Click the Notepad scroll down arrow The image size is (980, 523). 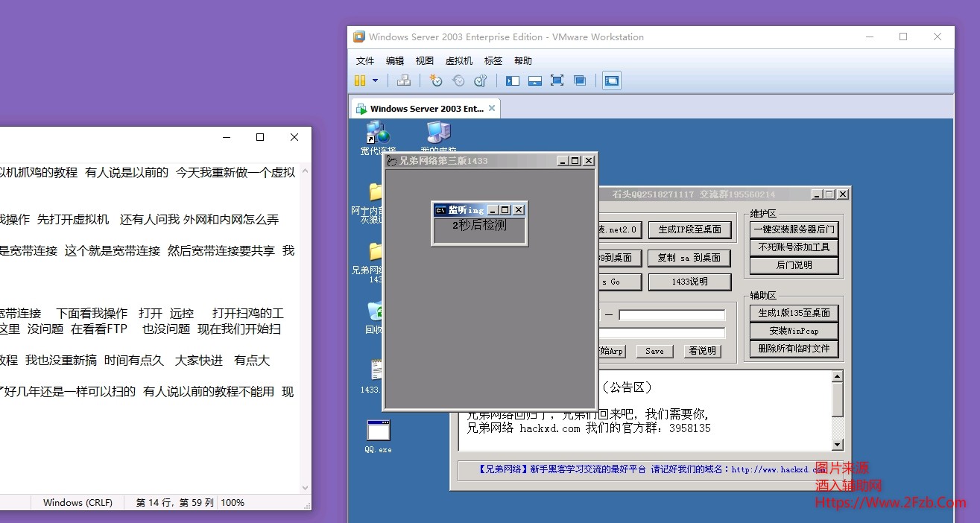(x=305, y=488)
